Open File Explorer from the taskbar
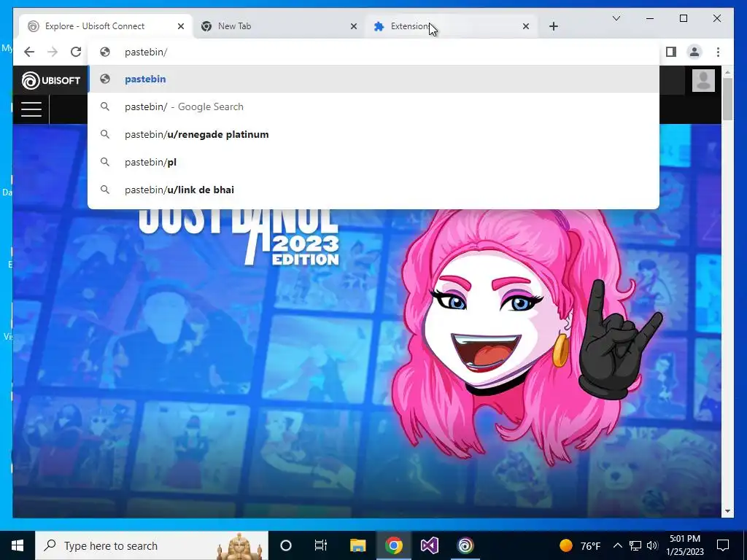Screen dimensions: 747x560 click(x=357, y=545)
